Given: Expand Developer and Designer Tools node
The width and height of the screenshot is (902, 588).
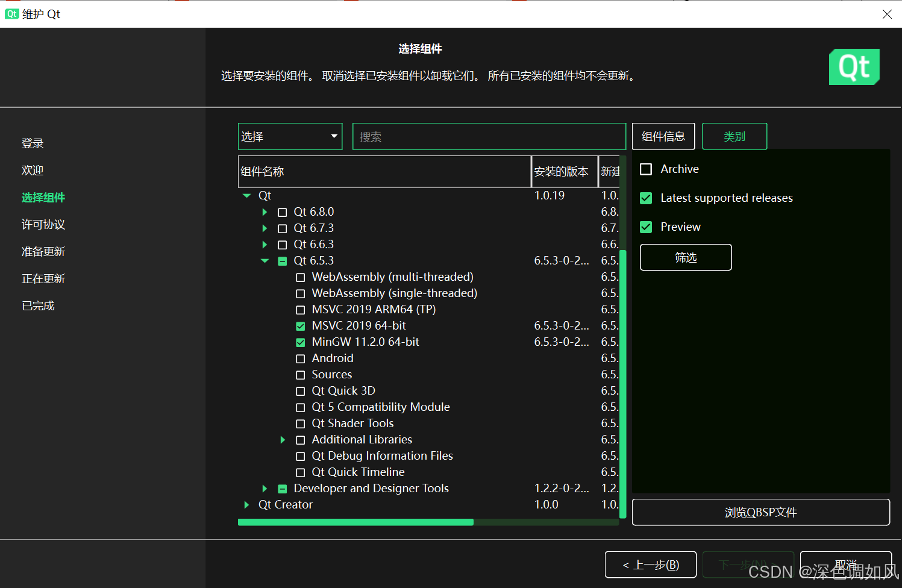Looking at the screenshot, I should (265, 489).
